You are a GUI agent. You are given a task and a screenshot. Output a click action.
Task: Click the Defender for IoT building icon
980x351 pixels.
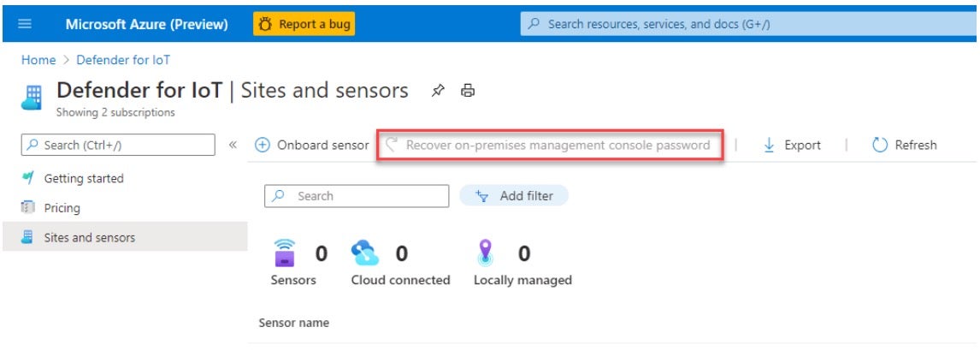coord(31,97)
